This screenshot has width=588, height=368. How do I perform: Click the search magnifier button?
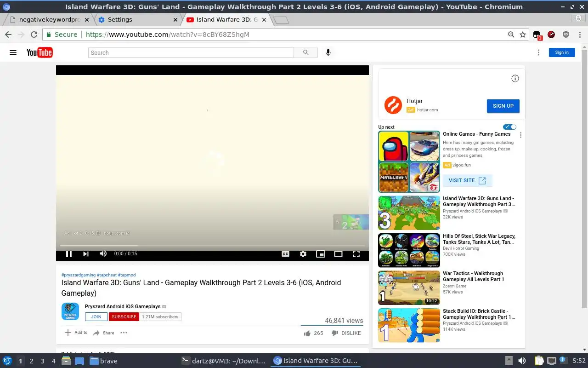306,52
